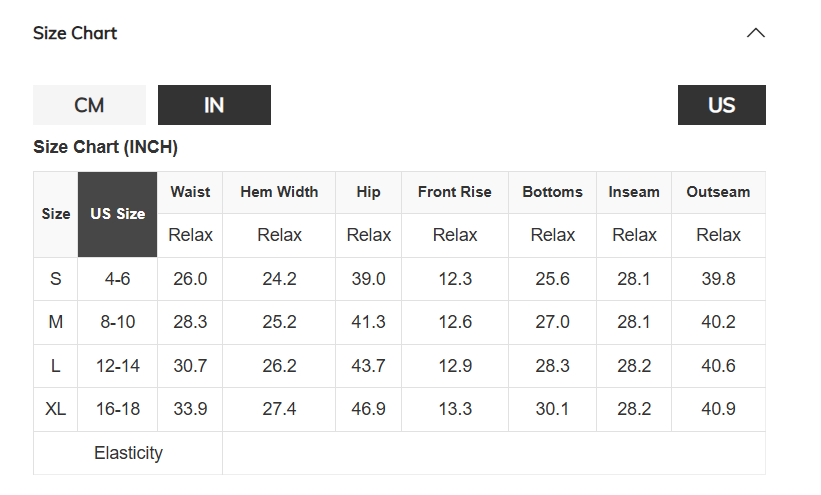Screen dimensions: 821x495
Task: Click the Front Rise column header
Action: click(x=454, y=192)
